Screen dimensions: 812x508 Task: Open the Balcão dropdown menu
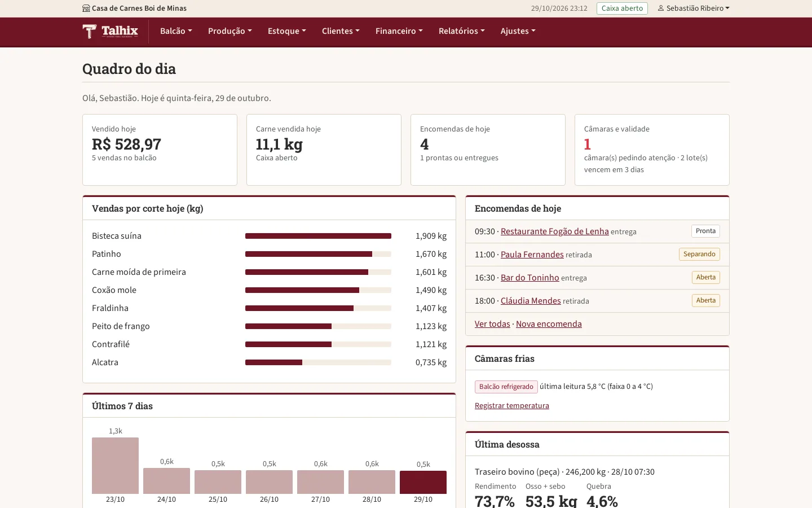(x=176, y=31)
